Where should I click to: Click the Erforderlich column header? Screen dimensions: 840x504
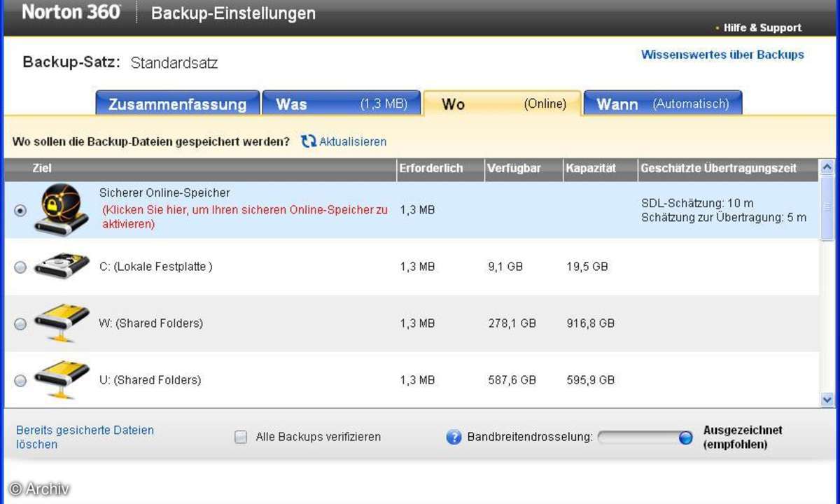[x=441, y=169]
